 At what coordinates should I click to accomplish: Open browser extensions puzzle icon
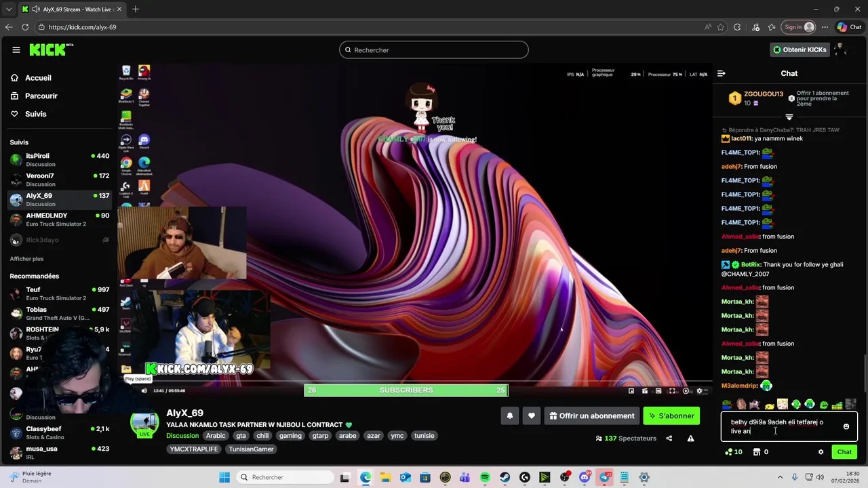pos(737,27)
